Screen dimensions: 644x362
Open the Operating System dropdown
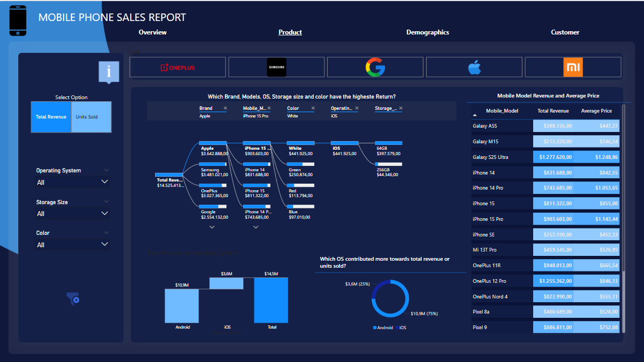pos(72,182)
